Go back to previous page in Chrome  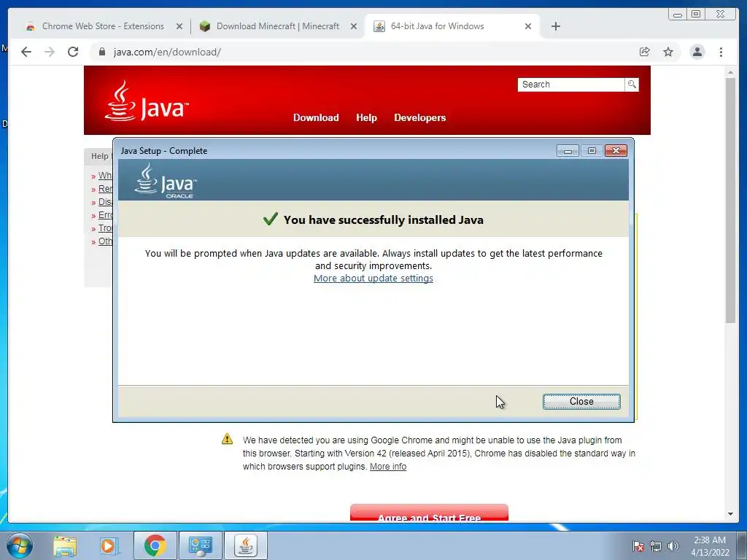click(x=26, y=52)
